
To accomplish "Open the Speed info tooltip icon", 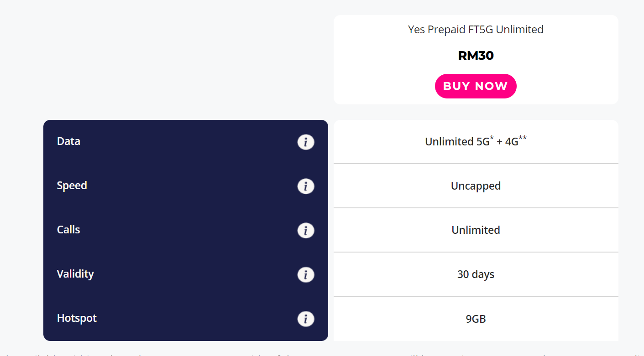I will 306,186.
